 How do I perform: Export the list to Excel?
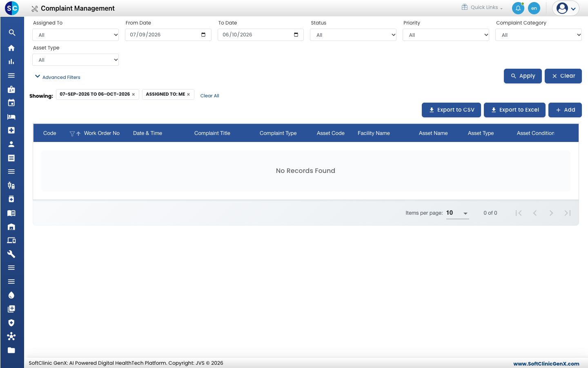(514, 110)
